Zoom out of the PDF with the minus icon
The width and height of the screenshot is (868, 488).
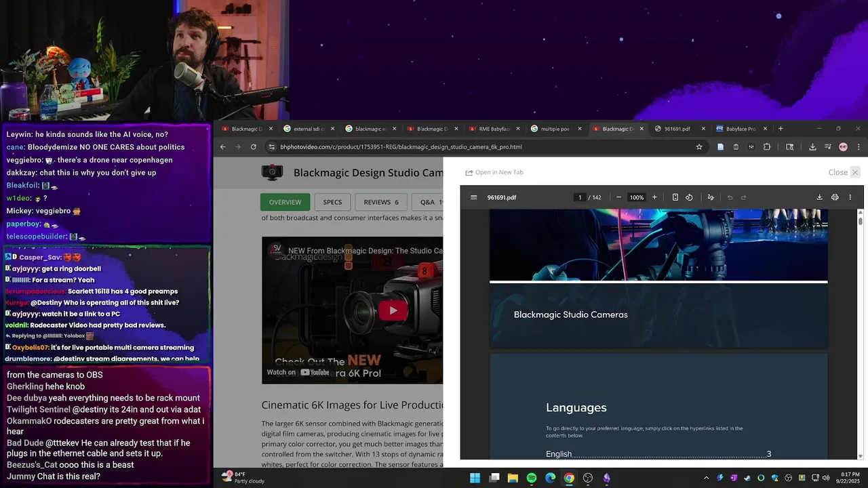(618, 197)
